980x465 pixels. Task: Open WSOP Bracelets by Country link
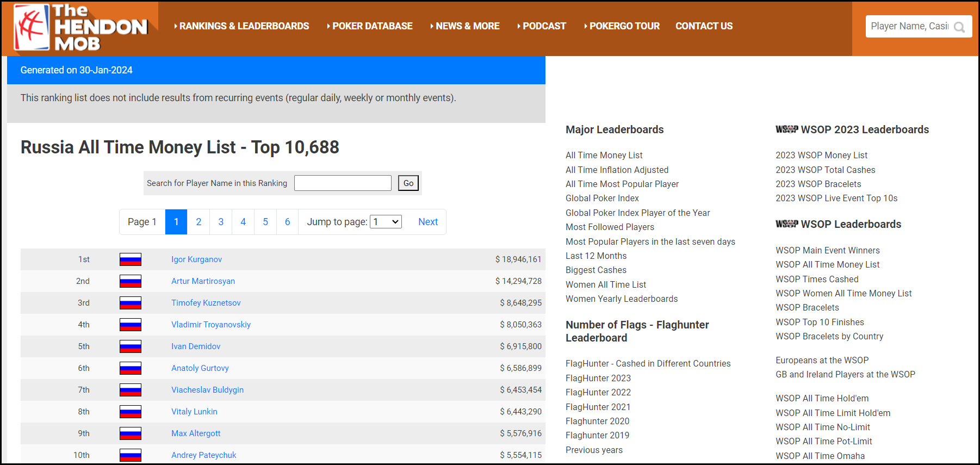pos(829,337)
